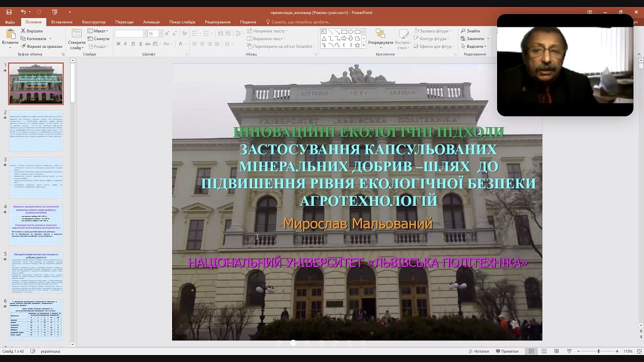Expand the shapes gallery more arrow
Image resolution: width=644 pixels, height=362 pixels.
point(363,45)
